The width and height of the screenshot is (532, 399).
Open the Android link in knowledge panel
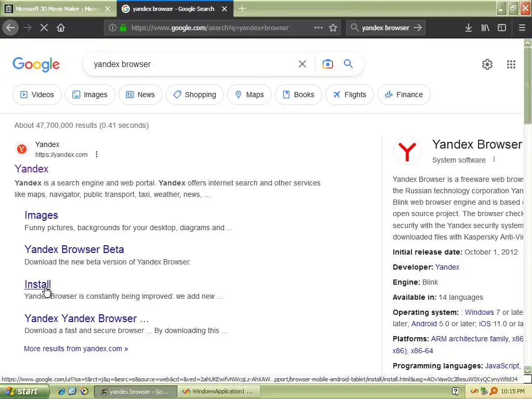pos(424,324)
